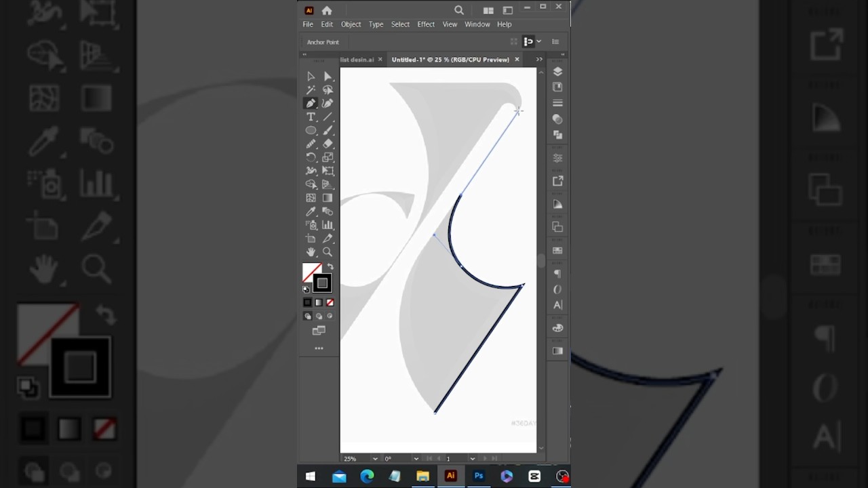868x488 pixels.
Task: Choose the Lasso tool
Action: pos(328,90)
